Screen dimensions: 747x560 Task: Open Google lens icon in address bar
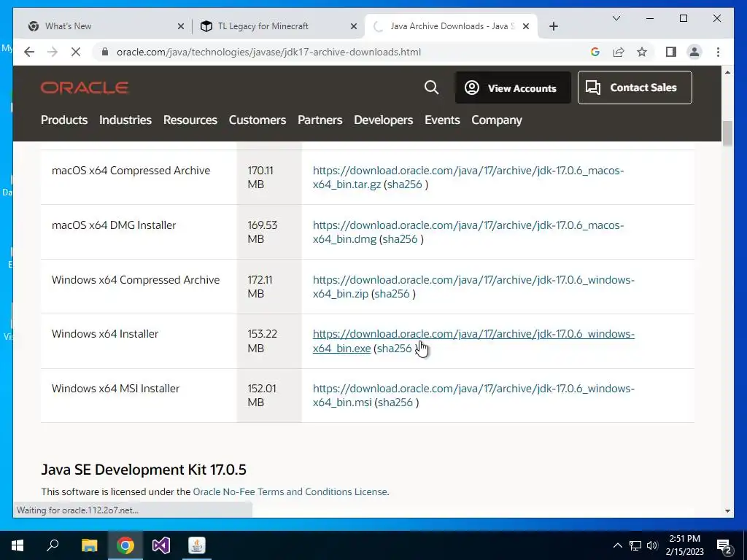(x=595, y=52)
